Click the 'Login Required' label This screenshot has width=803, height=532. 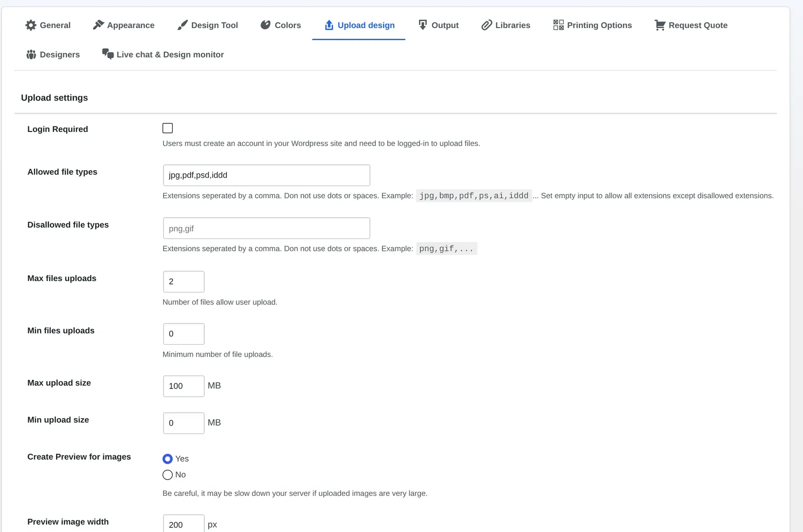58,129
